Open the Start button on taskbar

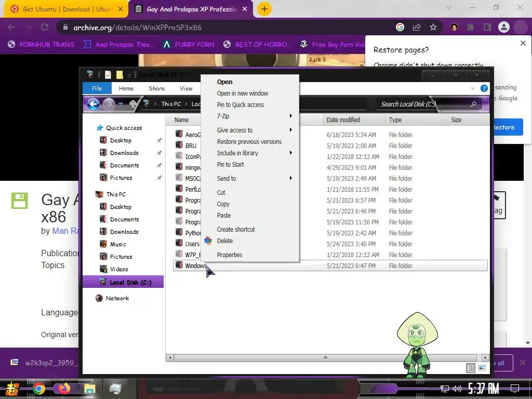pos(12,389)
